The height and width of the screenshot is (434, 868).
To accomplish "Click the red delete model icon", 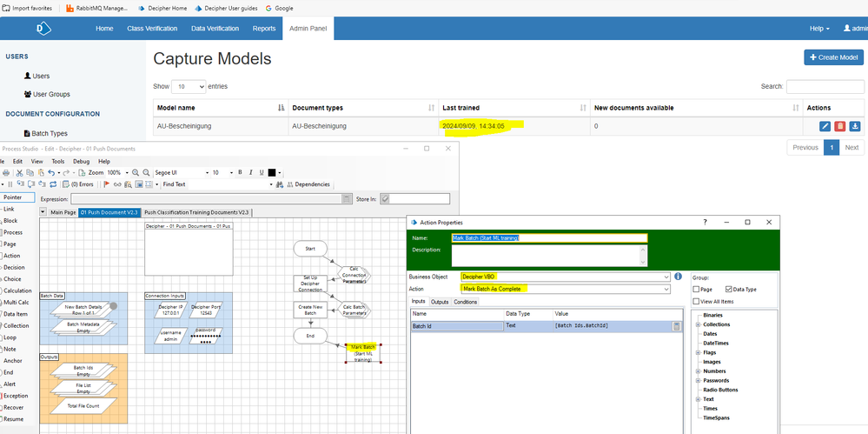I will click(839, 126).
